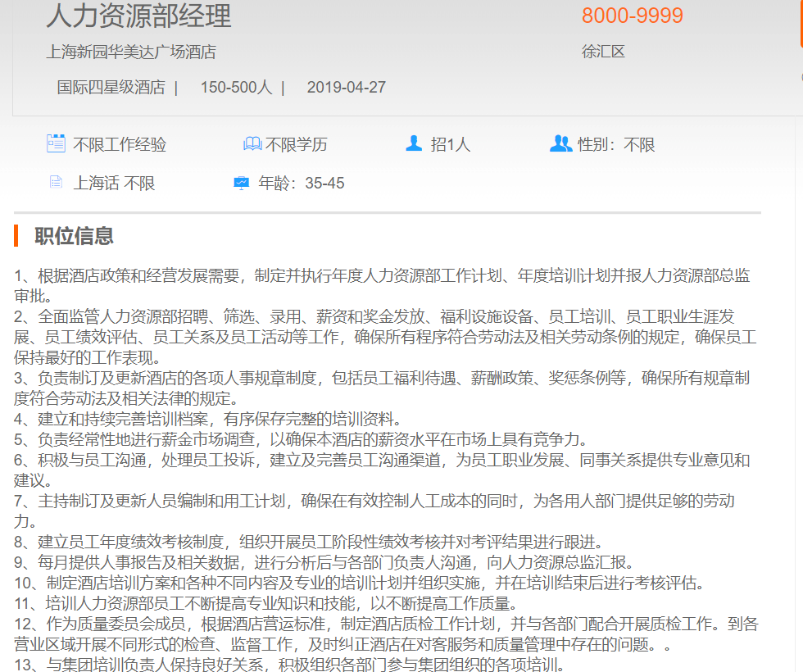Click the 徐汇区 district label
Screen dimensions: 803x672
(603, 52)
